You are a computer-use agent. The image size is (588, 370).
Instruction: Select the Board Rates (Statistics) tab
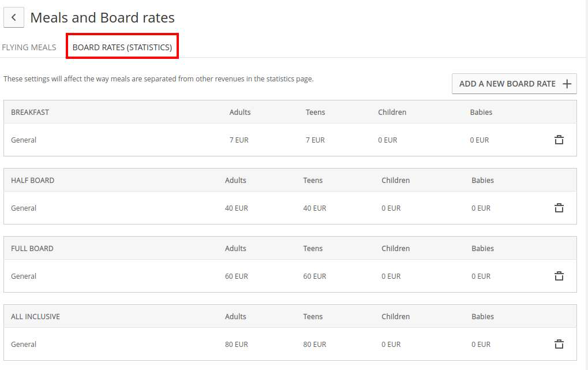pos(122,47)
